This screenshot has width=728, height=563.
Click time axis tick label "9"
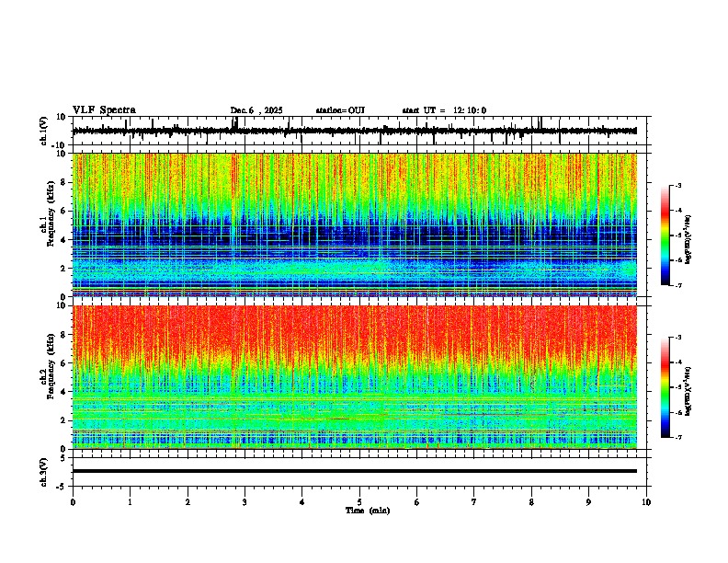pyautogui.click(x=588, y=502)
